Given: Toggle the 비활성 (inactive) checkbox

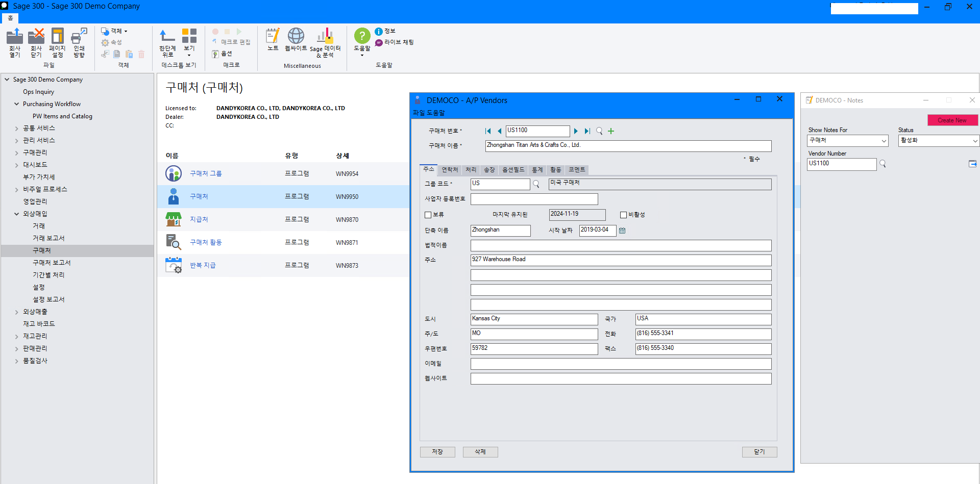Looking at the screenshot, I should 623,215.
